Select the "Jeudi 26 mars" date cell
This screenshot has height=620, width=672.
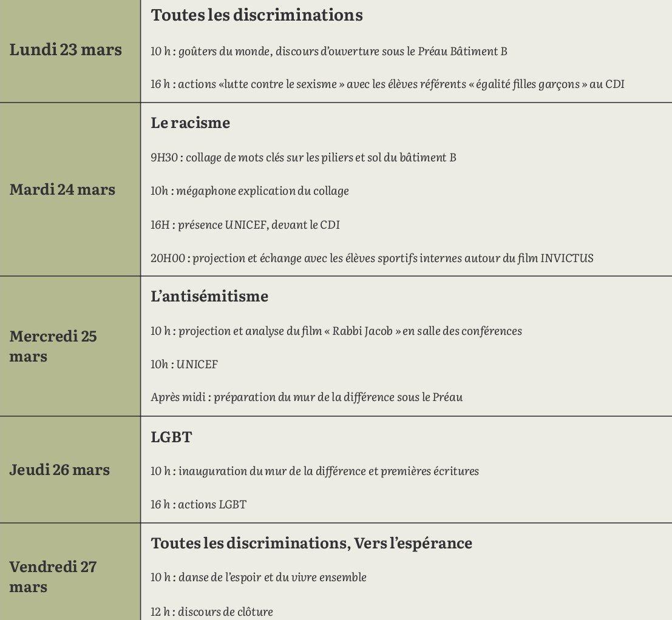click(x=59, y=470)
